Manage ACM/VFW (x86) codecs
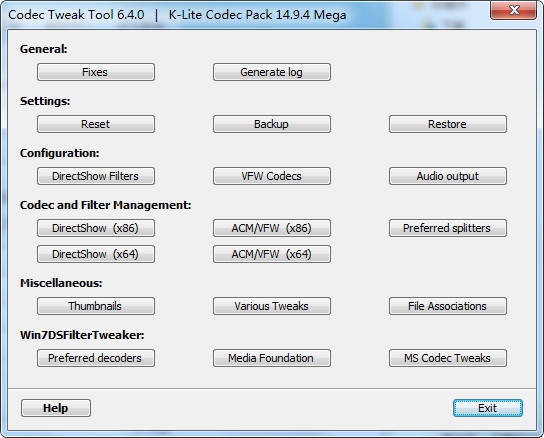The height and width of the screenshot is (438, 544). 272,228
